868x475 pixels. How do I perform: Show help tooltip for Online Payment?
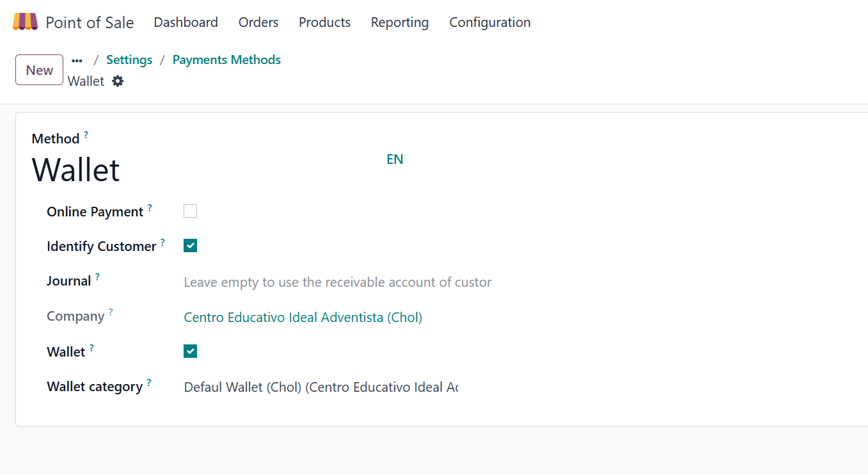150,208
